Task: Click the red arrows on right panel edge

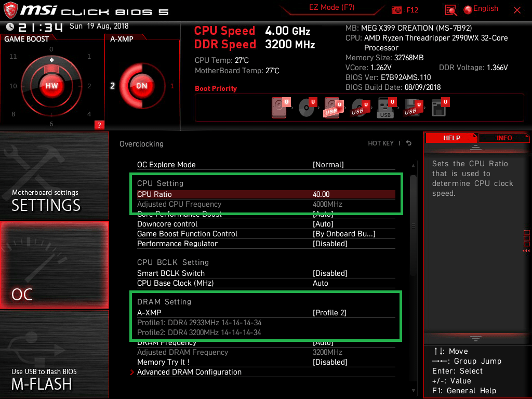Action: click(526, 251)
